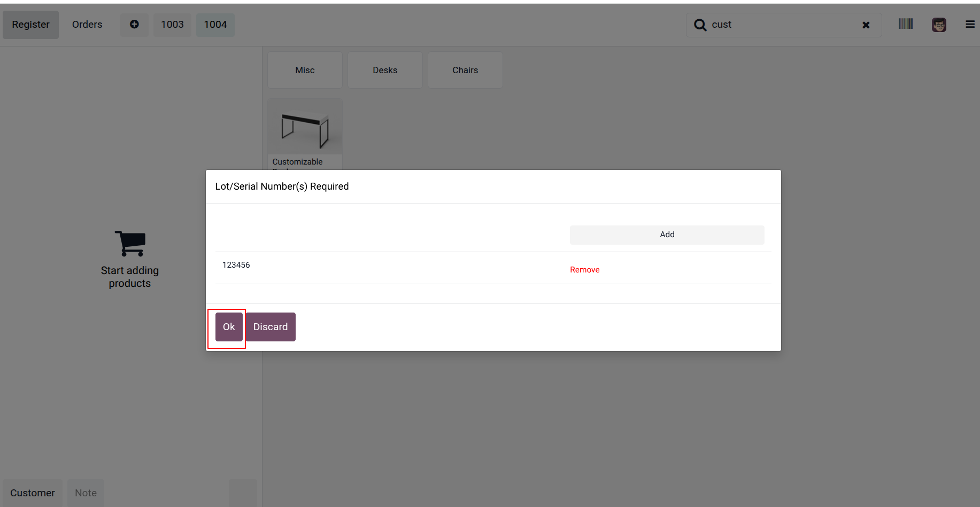Filter by Desks category
The height and width of the screenshot is (507, 980).
pyautogui.click(x=385, y=70)
